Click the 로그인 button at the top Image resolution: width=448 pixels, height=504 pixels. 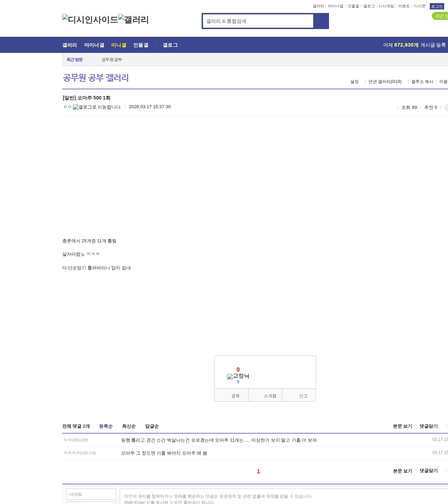coord(436,6)
